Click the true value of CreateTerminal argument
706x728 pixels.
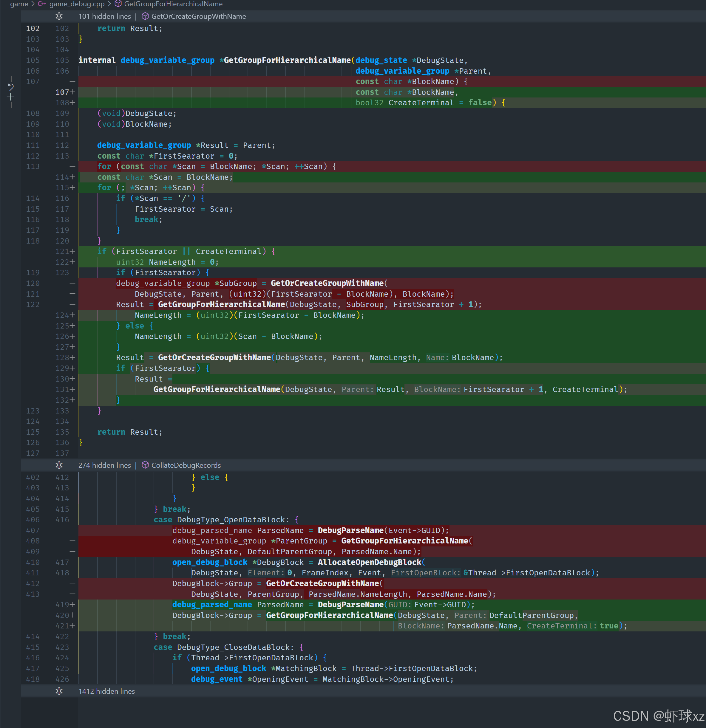pyautogui.click(x=609, y=626)
